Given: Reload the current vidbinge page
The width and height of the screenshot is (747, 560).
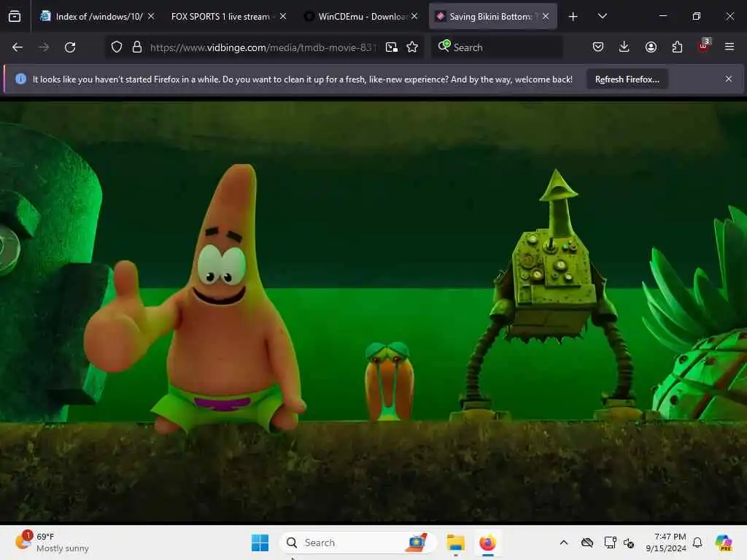Looking at the screenshot, I should coord(70,47).
